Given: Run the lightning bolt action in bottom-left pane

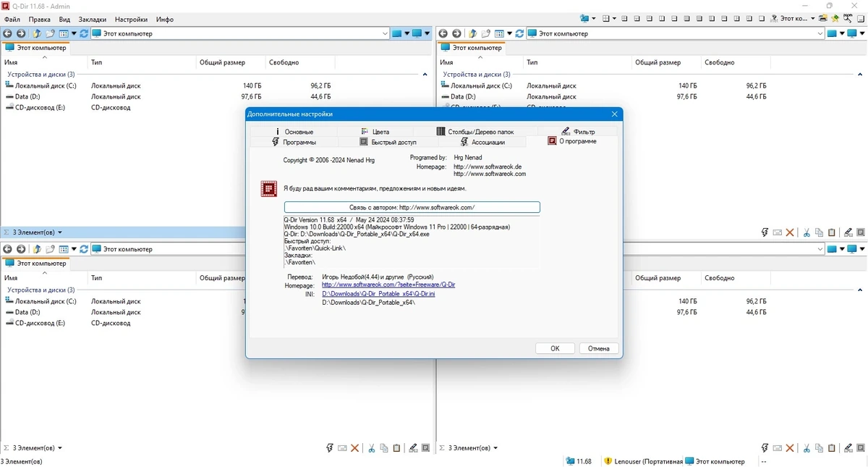Looking at the screenshot, I should (330, 448).
